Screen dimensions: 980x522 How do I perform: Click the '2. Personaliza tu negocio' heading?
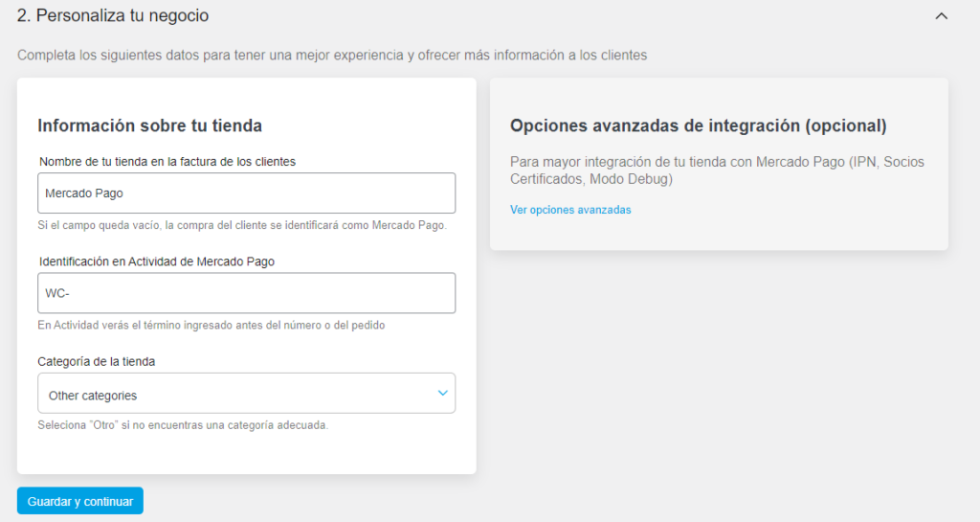click(113, 15)
